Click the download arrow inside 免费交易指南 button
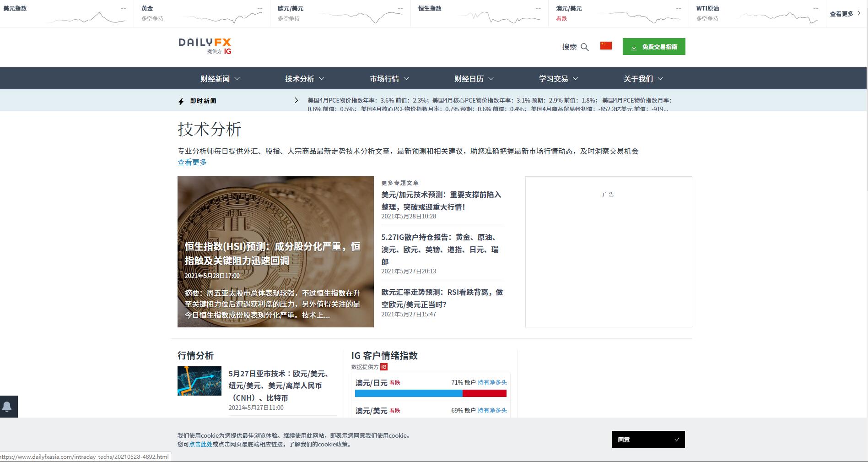Viewport: 868px width, 462px height. (x=634, y=46)
